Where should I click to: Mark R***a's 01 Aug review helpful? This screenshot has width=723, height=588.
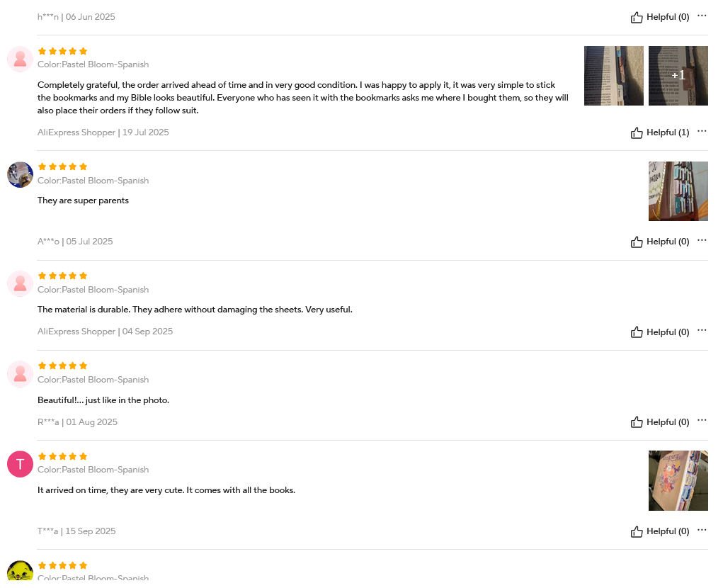[x=637, y=422]
